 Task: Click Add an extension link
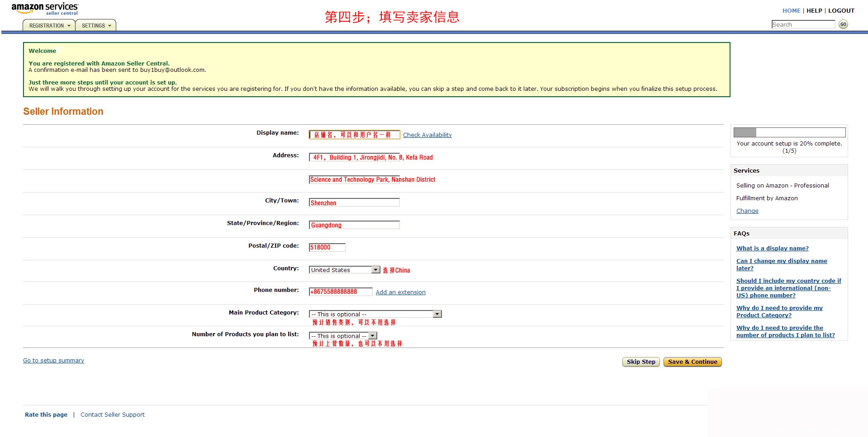[x=401, y=292]
